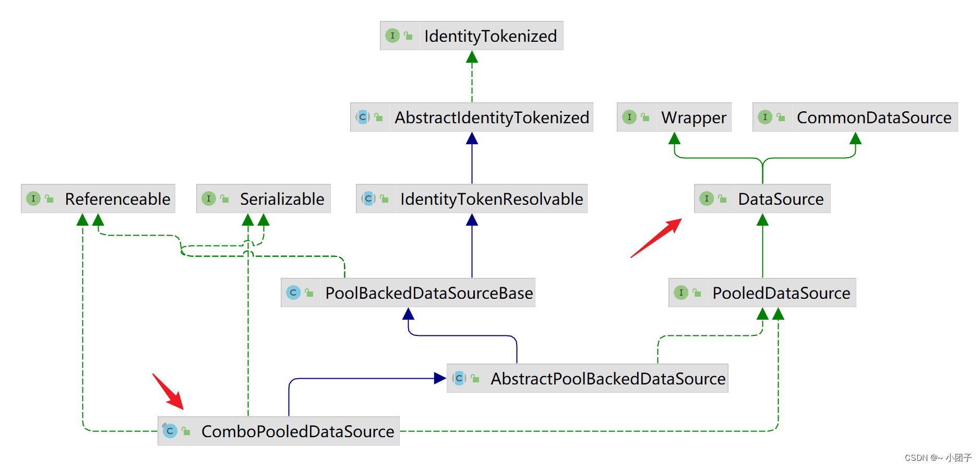Click the lock icon beside PooledDataSource
The image size is (980, 467).
point(697,293)
